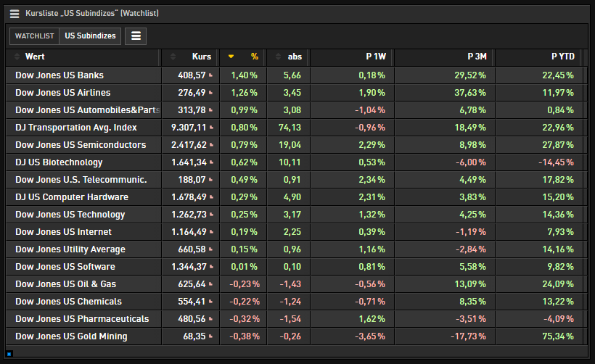The width and height of the screenshot is (595, 364).
Task: Click the 29,52 % three-month value
Action: pyautogui.click(x=470, y=75)
